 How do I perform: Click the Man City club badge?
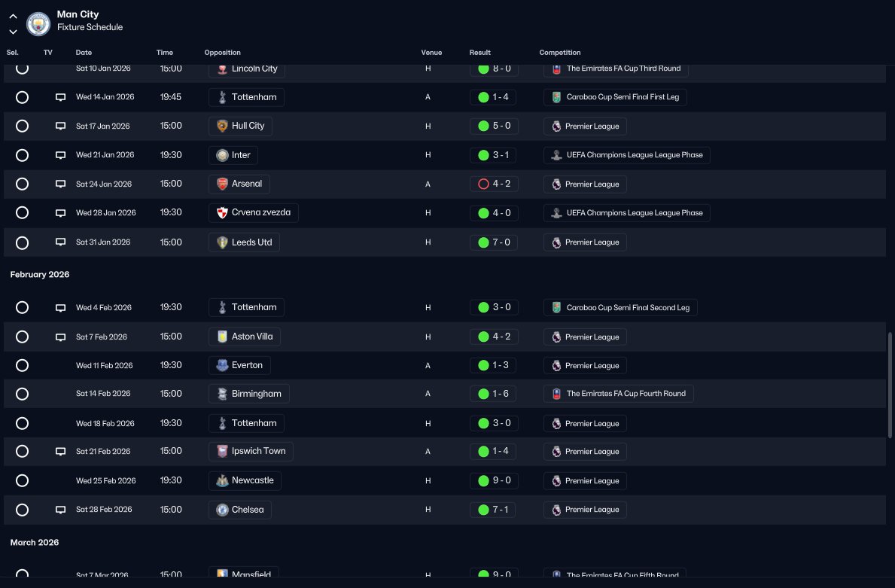pyautogui.click(x=39, y=24)
